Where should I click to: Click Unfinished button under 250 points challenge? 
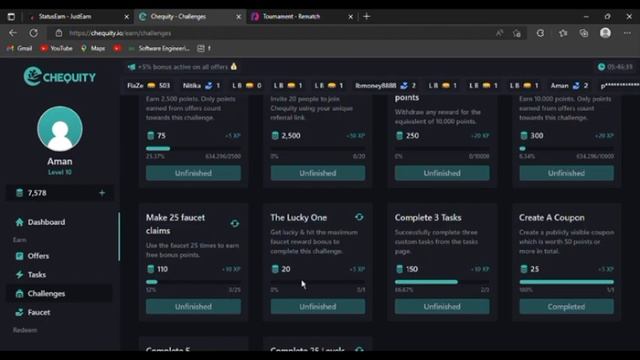(442, 173)
